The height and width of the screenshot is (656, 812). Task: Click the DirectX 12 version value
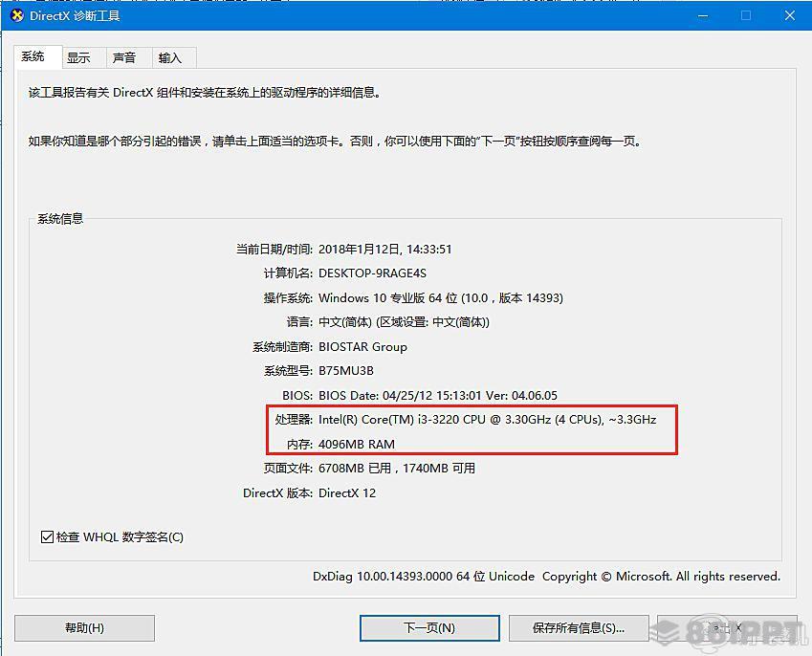click(347, 492)
